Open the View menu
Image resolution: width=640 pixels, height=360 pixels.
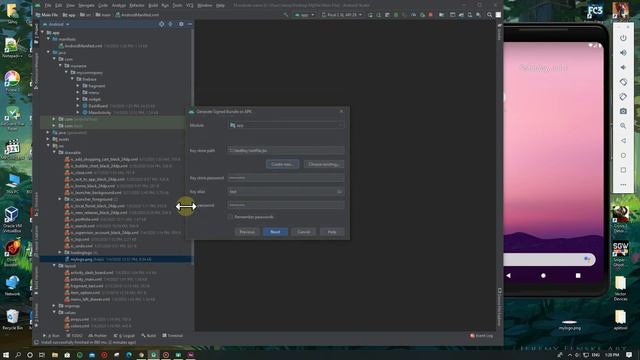pyautogui.click(x=71, y=5)
